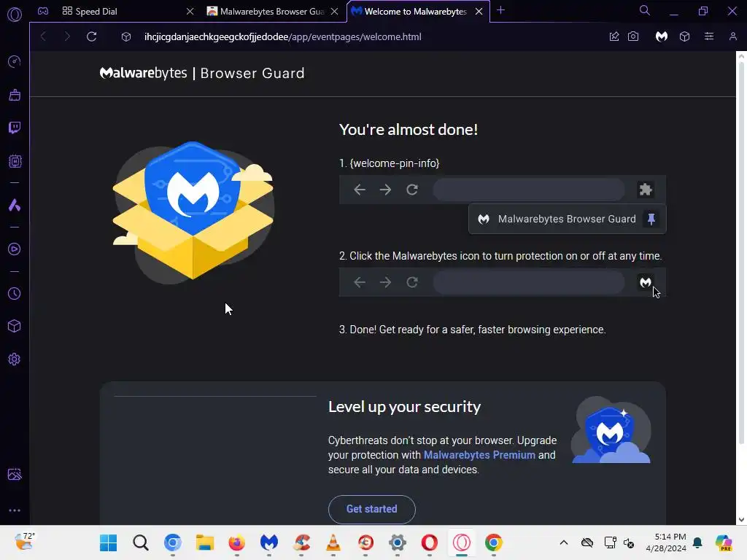The image size is (747, 560).
Task: Expand the system tray hidden icons
Action: [x=564, y=542]
